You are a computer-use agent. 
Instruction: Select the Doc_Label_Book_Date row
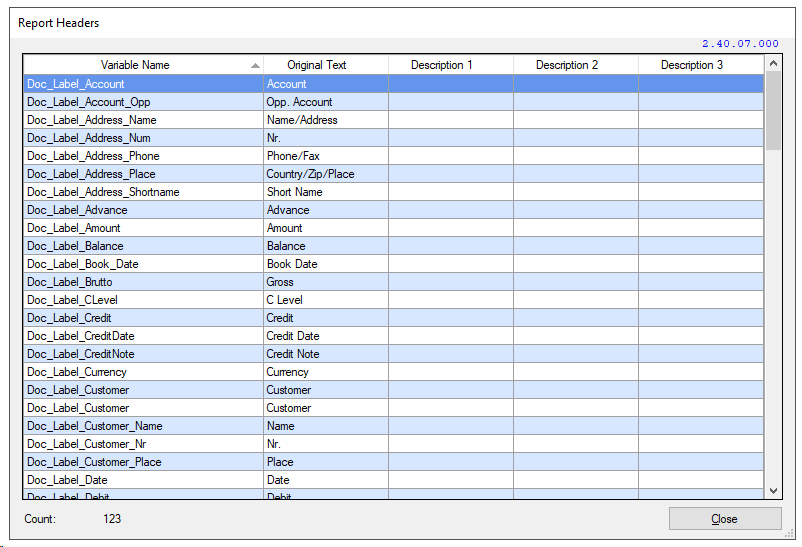(x=393, y=264)
